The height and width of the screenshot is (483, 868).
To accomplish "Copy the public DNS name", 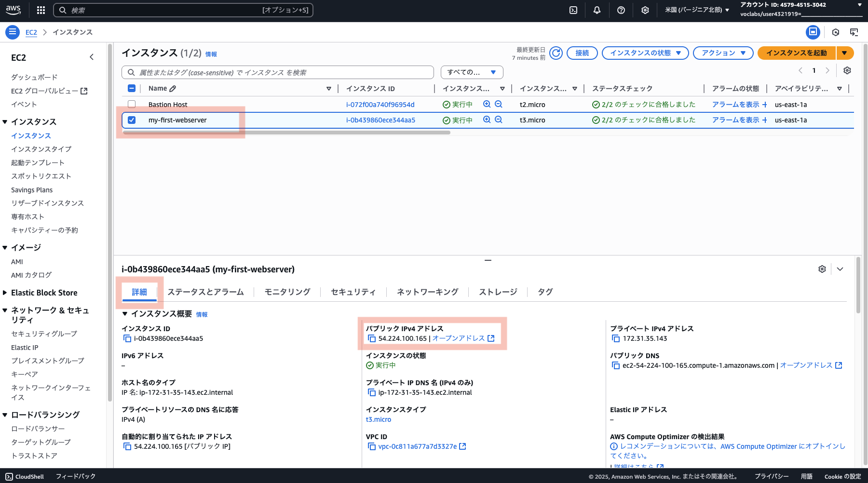I will point(616,366).
